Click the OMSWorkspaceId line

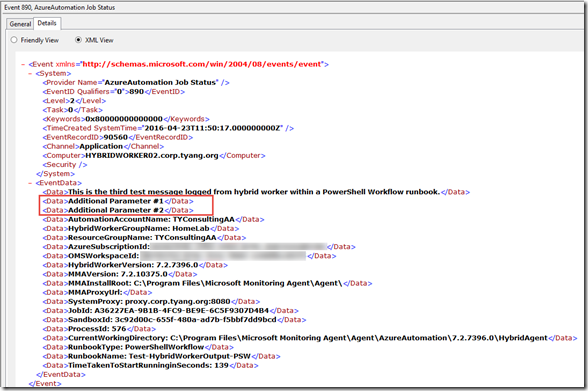pyautogui.click(x=189, y=256)
